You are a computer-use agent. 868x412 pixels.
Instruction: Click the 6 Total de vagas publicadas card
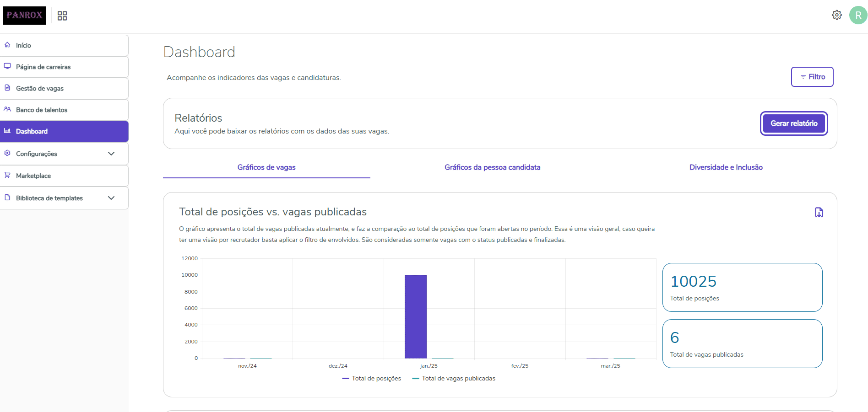point(742,343)
